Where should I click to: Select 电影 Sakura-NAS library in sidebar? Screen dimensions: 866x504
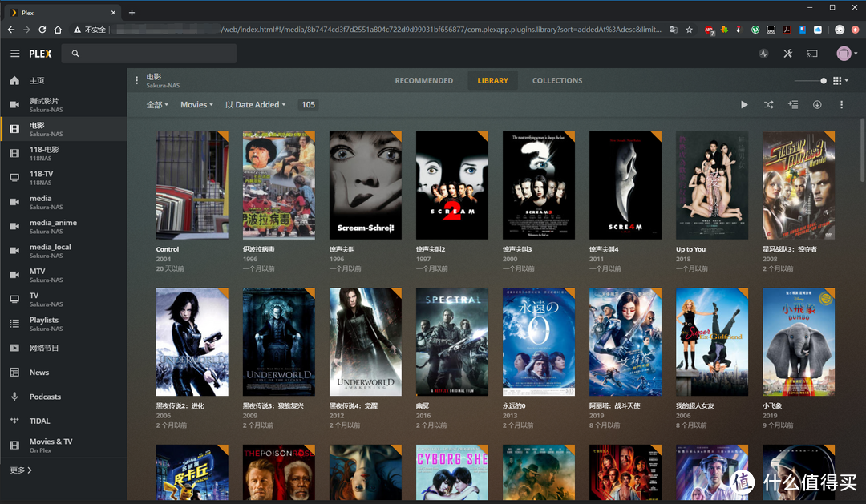coord(63,129)
